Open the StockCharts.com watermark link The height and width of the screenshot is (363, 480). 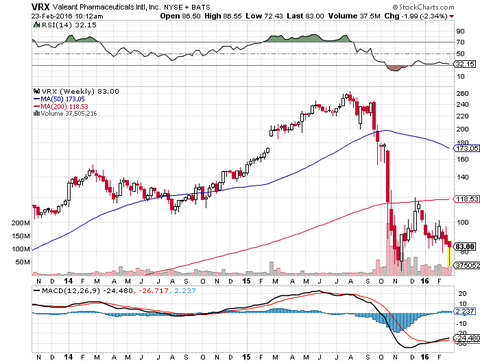(423, 7)
